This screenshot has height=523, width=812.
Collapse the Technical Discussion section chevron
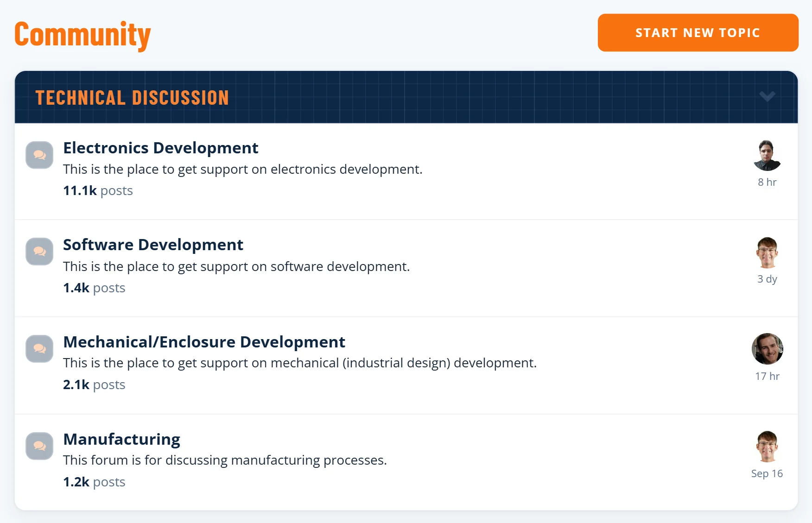pyautogui.click(x=767, y=96)
